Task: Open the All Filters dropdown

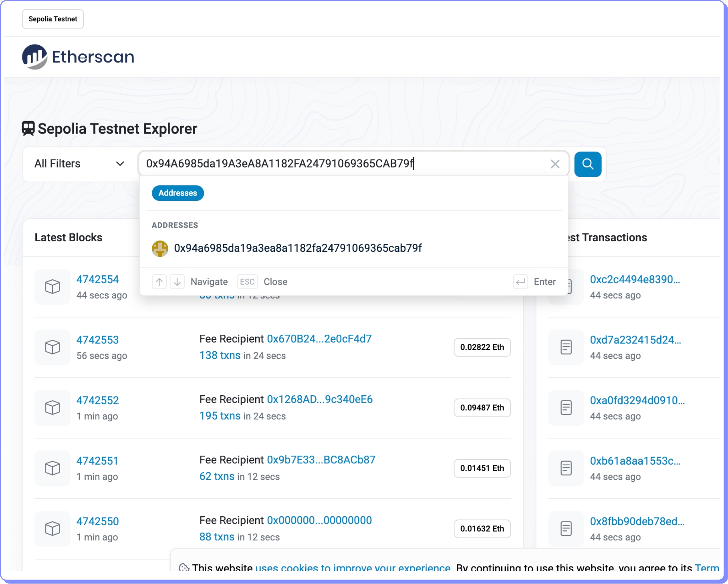Action: point(79,164)
